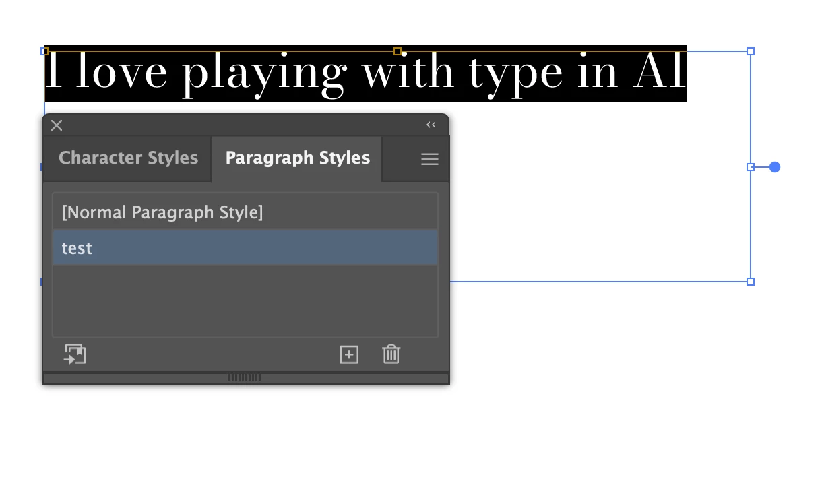Click the bottom-right text frame handle
The height and width of the screenshot is (504, 822).
coord(751,282)
